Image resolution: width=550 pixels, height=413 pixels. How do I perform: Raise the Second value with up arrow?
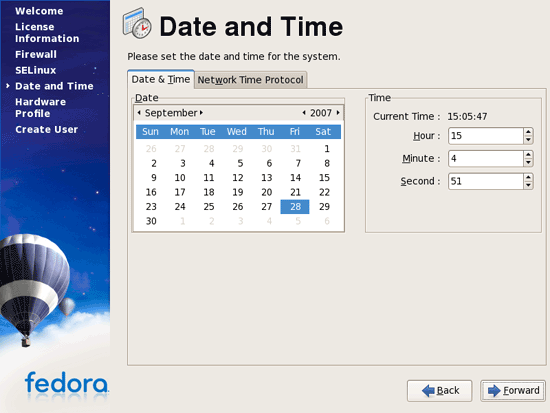tap(528, 177)
